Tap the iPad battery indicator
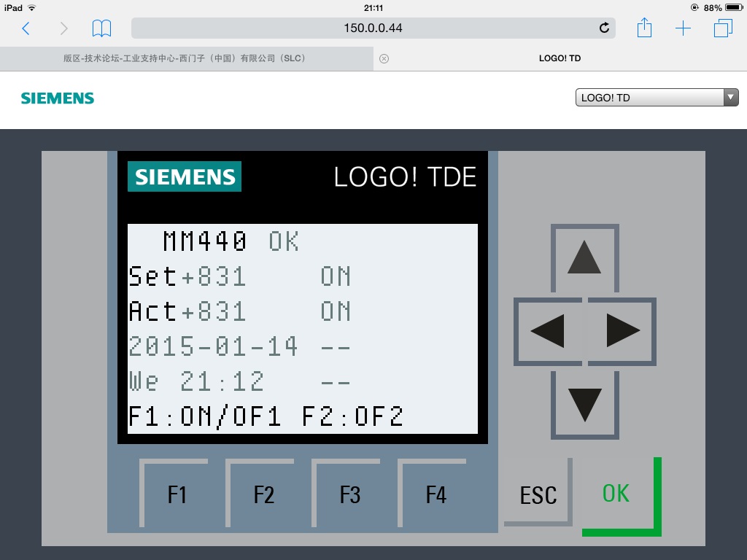 click(734, 7)
